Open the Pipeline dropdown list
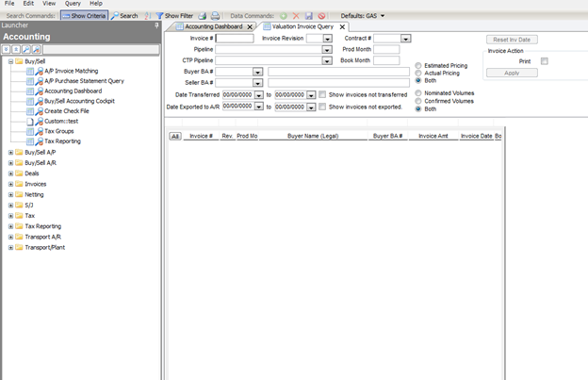588x380 pixels. [x=327, y=49]
